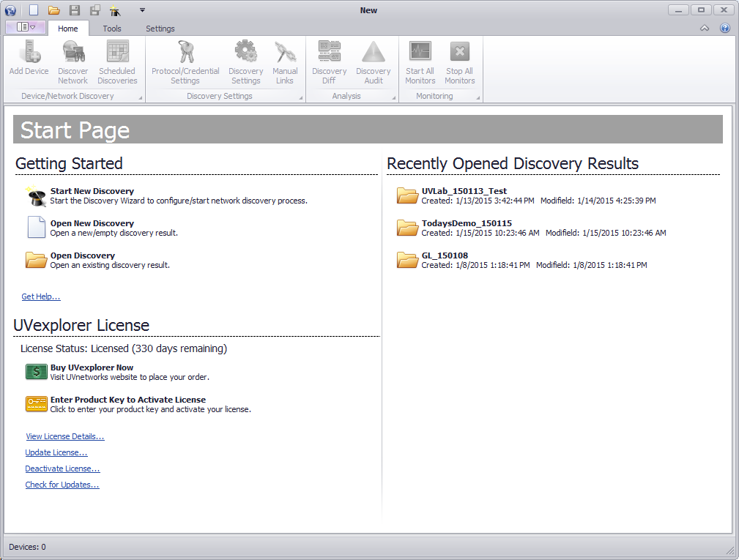Screen dimensions: 739x560
Task: Run the Discovery Diff analysis
Action: 329,62
